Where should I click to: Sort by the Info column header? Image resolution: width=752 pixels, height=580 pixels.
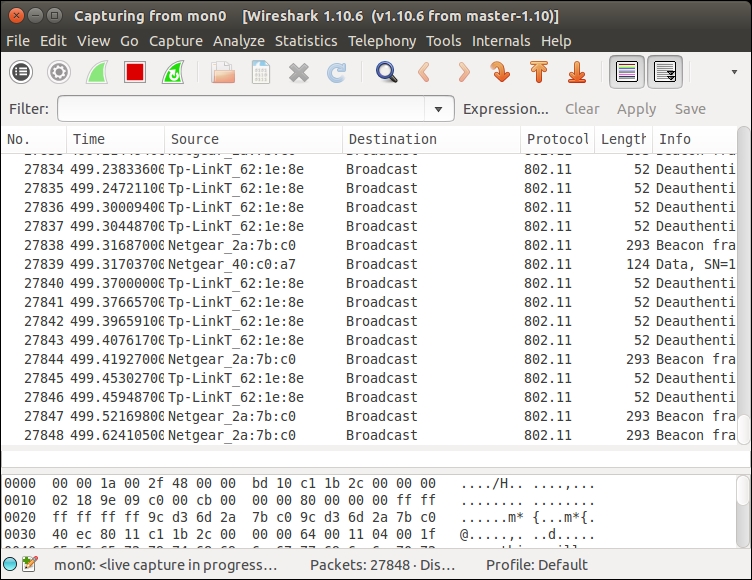pos(694,139)
